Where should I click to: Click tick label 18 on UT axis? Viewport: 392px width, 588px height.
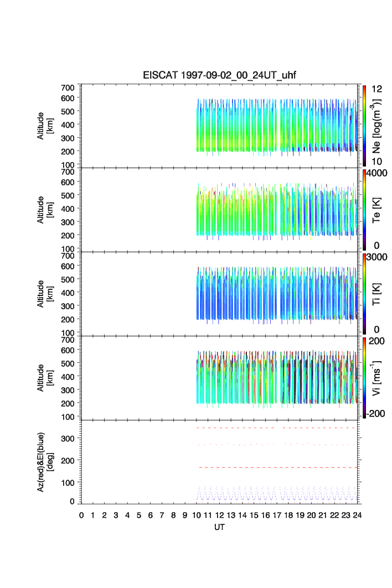(288, 515)
